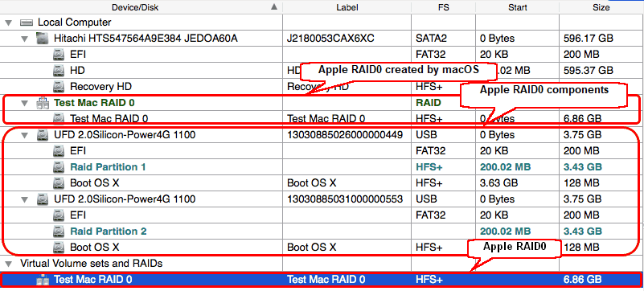Select EFI partition under the Hitachi drive
This screenshot has height=291, width=644.
[x=78, y=54]
